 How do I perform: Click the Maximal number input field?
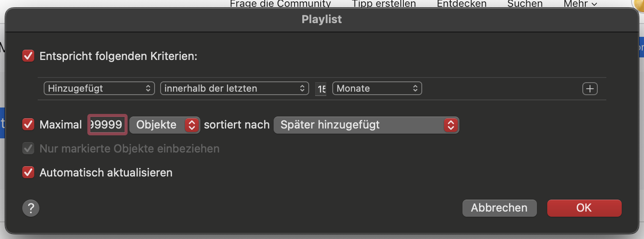(107, 125)
